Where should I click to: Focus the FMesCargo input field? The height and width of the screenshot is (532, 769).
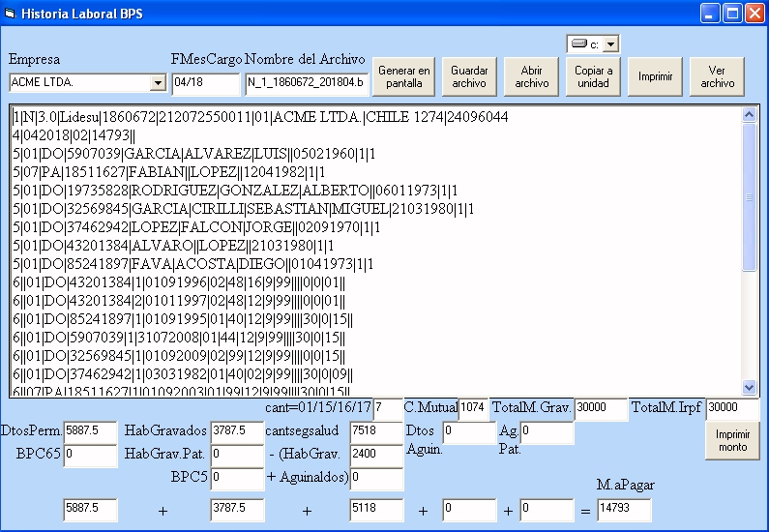pyautogui.click(x=205, y=84)
